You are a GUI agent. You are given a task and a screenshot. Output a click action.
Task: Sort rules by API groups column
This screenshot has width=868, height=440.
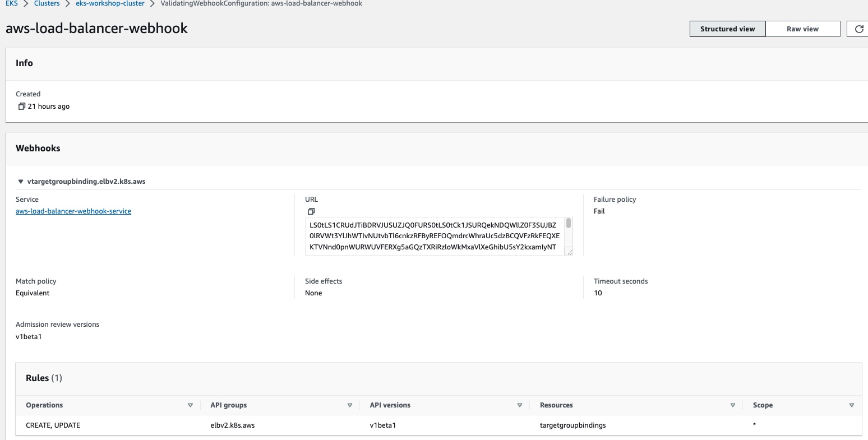point(349,405)
